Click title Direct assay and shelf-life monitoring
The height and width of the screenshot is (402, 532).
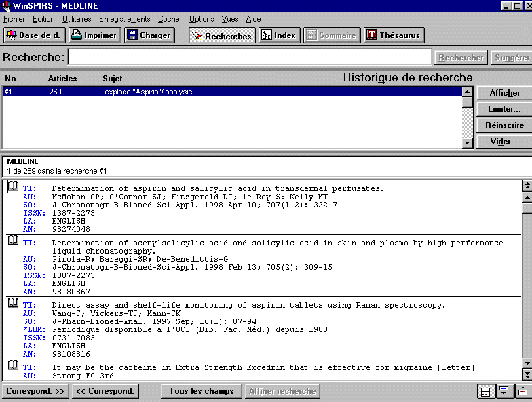tap(248, 305)
